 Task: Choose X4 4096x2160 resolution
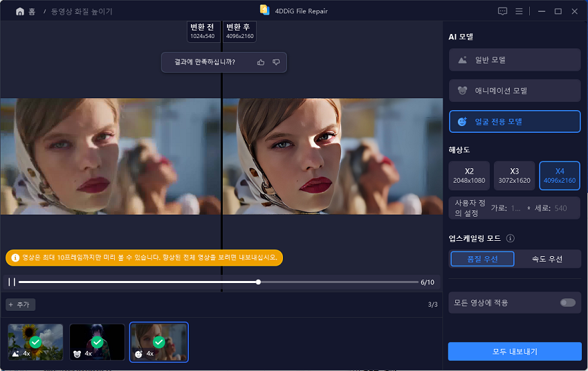click(560, 176)
